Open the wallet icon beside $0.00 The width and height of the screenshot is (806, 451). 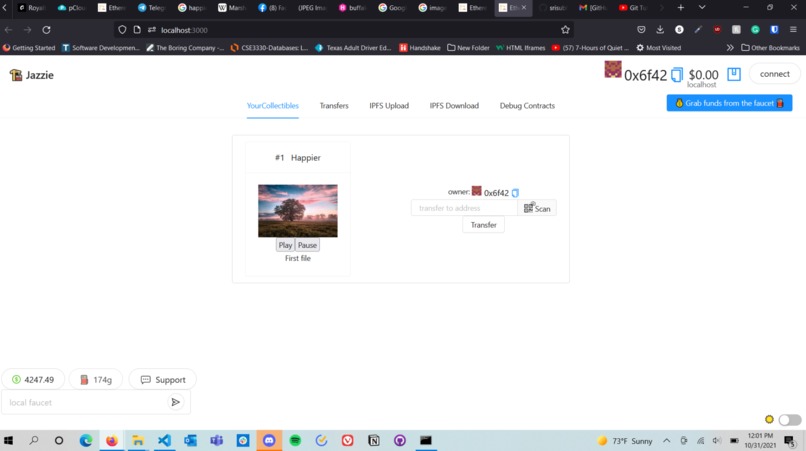[x=734, y=74]
